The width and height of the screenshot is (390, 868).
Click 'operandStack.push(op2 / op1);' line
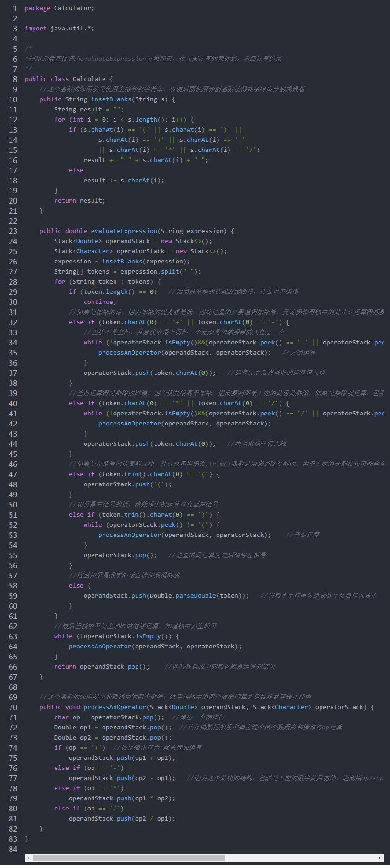[122, 818]
